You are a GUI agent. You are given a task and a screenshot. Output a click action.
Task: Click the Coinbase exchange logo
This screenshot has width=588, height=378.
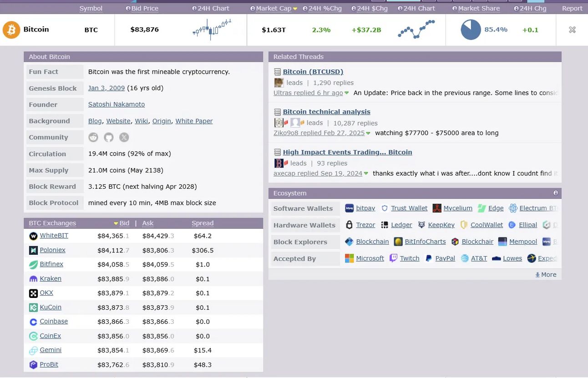(x=33, y=322)
